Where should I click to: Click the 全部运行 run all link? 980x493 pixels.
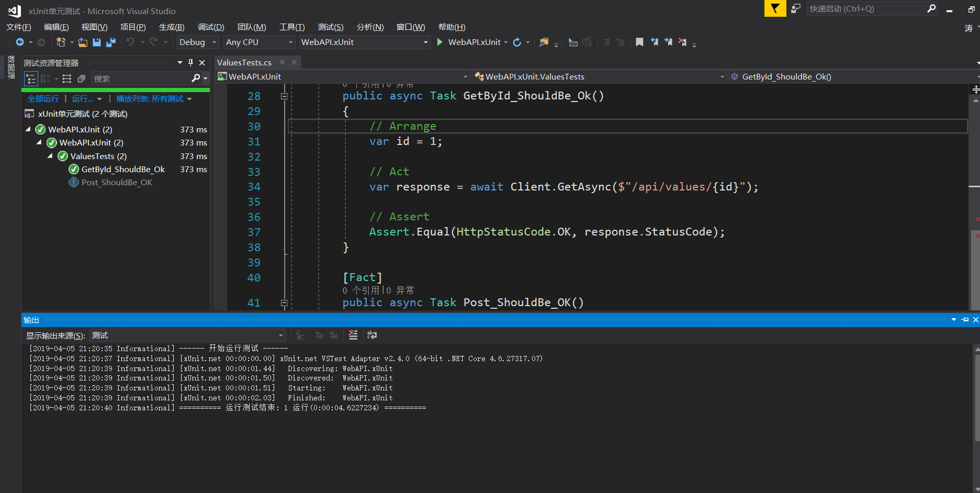click(x=43, y=99)
